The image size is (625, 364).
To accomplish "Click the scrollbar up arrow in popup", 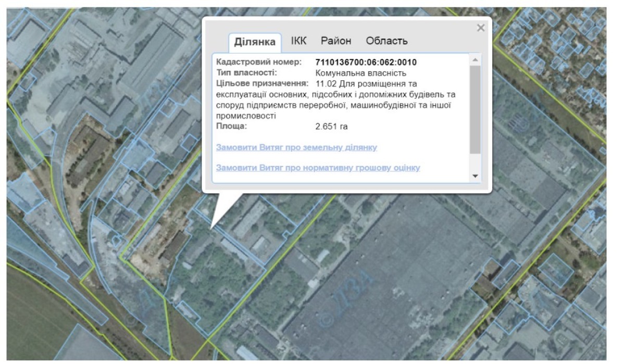I will tap(474, 60).
